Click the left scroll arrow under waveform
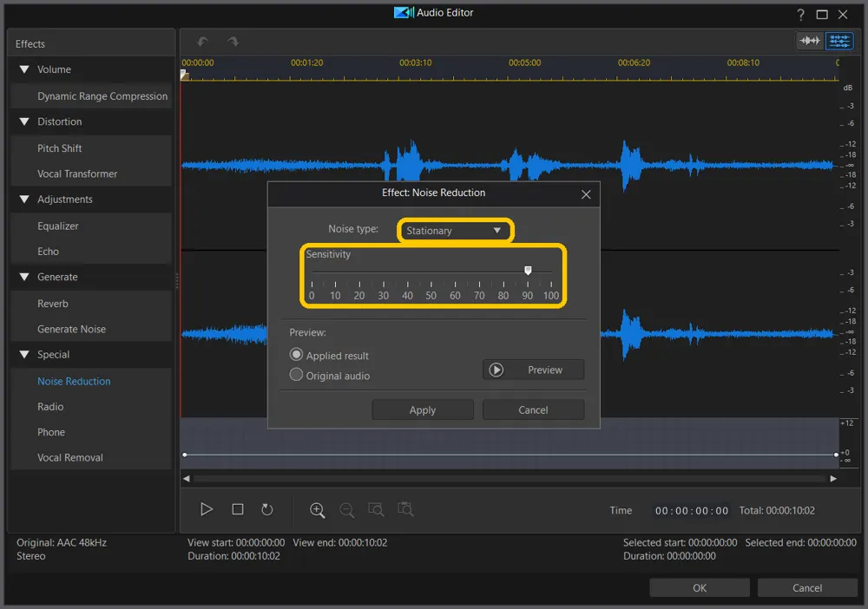 tap(187, 479)
